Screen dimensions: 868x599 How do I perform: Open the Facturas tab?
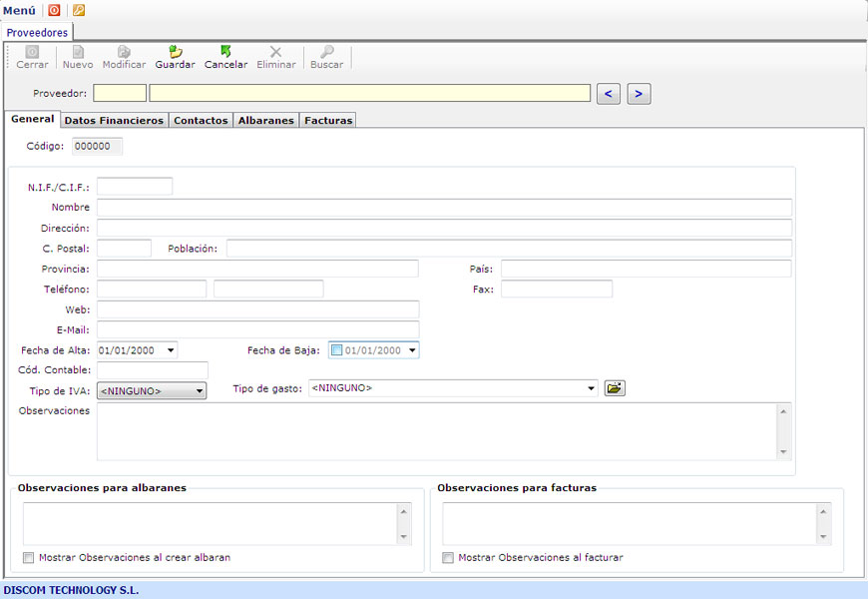[327, 121]
